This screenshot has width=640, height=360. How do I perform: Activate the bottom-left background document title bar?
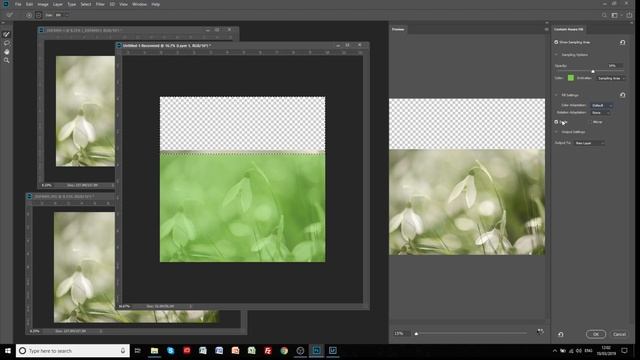[x=70, y=196]
